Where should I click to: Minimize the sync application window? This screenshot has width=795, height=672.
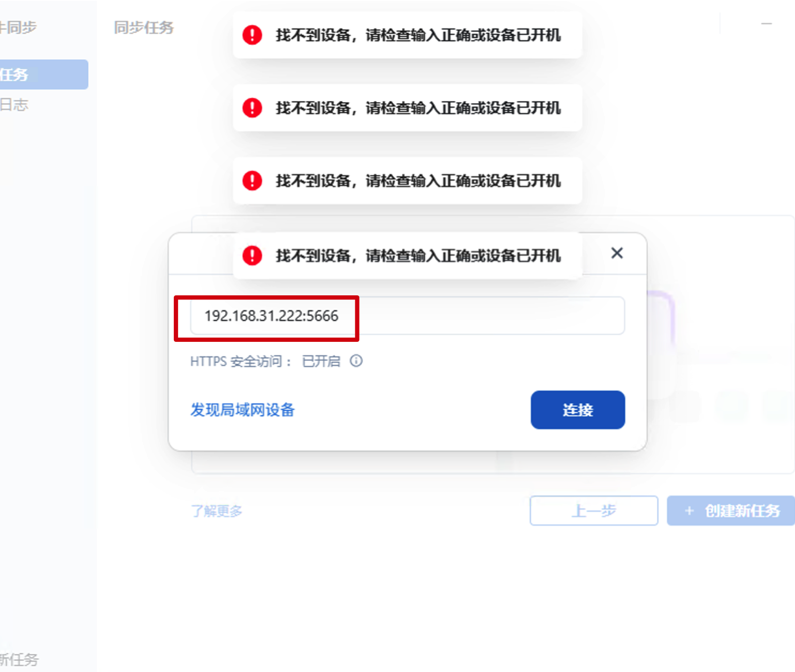pyautogui.click(x=767, y=24)
